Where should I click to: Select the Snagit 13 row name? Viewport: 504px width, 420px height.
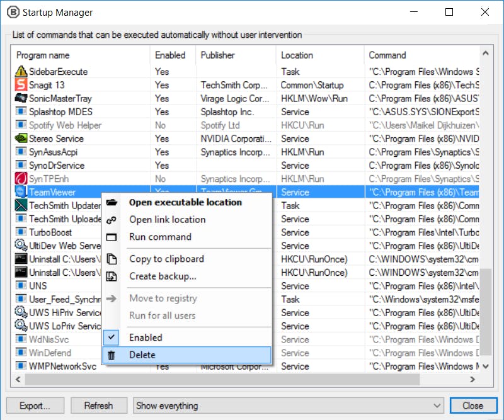47,85
